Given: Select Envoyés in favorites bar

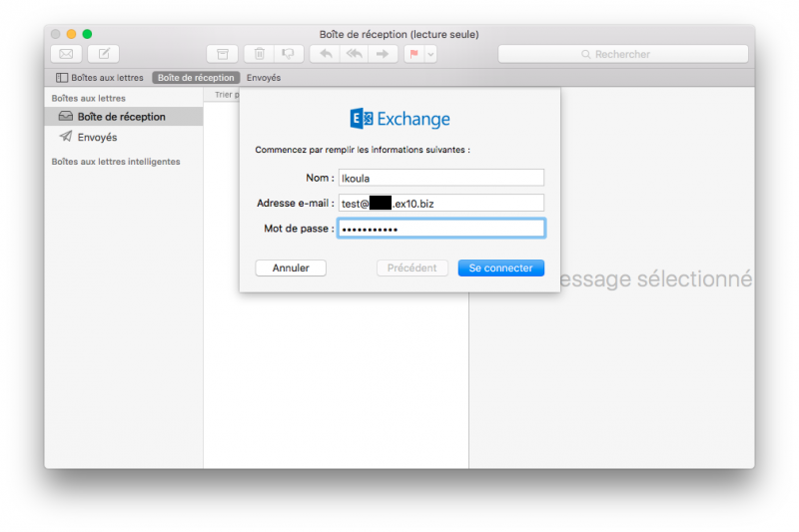Looking at the screenshot, I should tap(264, 78).
